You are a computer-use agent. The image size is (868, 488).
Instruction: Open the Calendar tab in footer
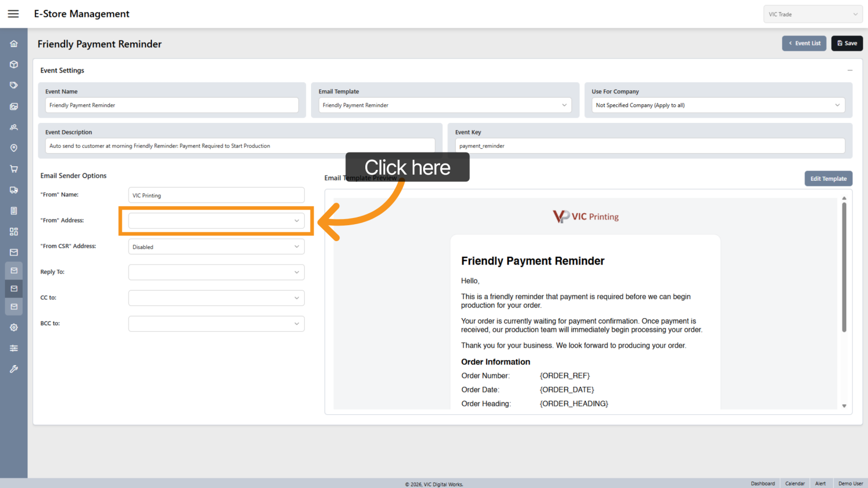click(795, 483)
